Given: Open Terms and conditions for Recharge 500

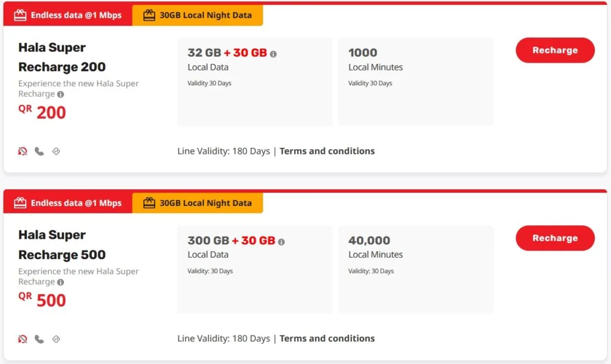Looking at the screenshot, I should click(327, 339).
